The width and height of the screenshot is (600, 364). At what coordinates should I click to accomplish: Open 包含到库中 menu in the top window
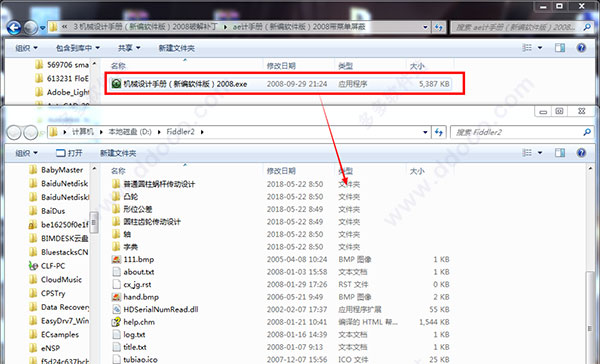coord(78,48)
